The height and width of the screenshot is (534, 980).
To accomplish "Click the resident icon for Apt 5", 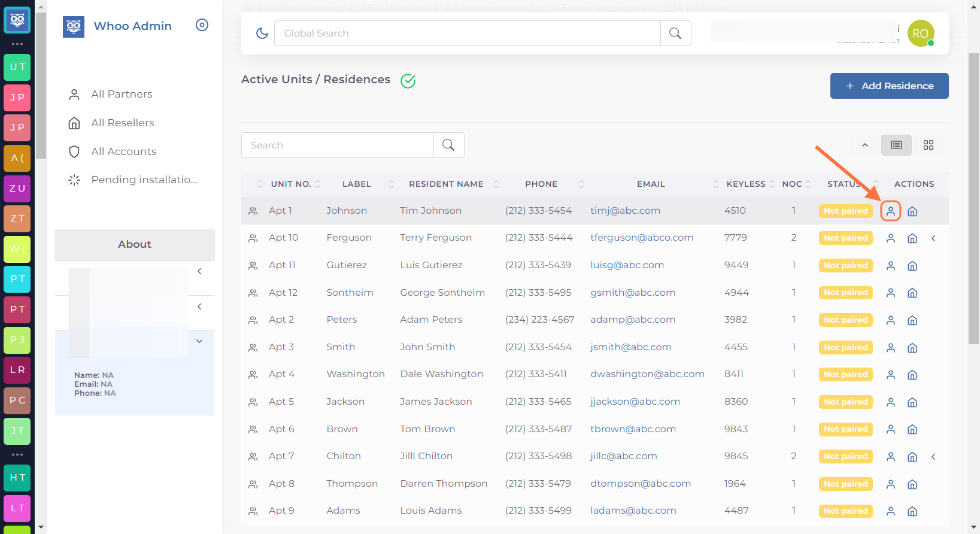I will [891, 402].
